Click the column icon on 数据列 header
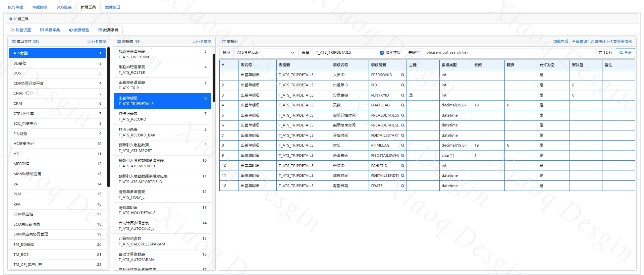The height and width of the screenshot is (275, 644). [224, 42]
